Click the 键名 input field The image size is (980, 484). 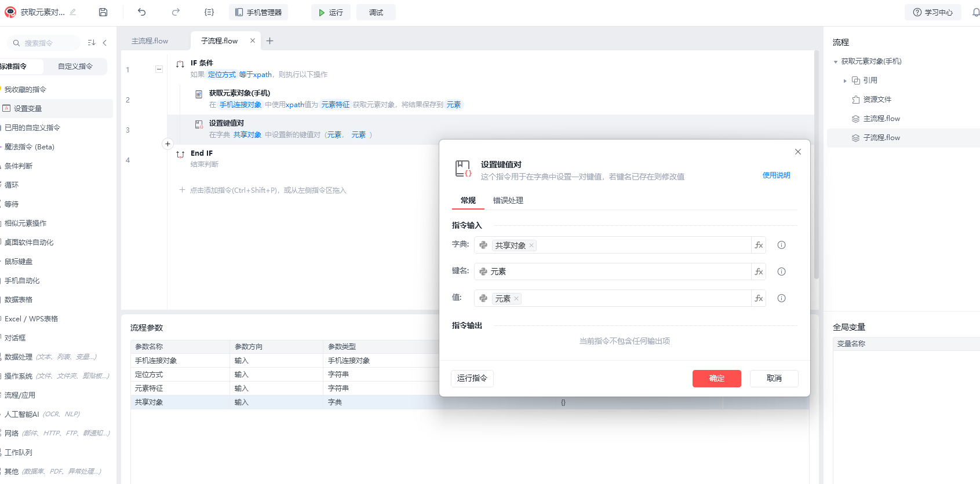(x=613, y=272)
